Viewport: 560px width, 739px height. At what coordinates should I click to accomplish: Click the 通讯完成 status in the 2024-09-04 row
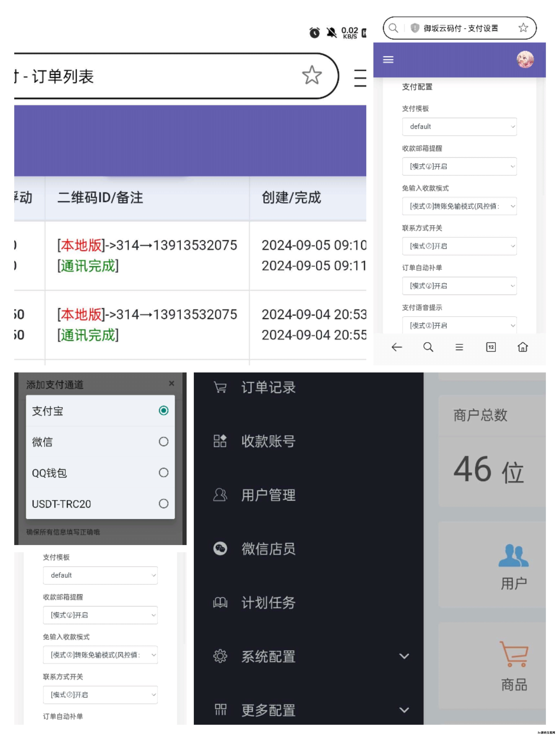88,335
